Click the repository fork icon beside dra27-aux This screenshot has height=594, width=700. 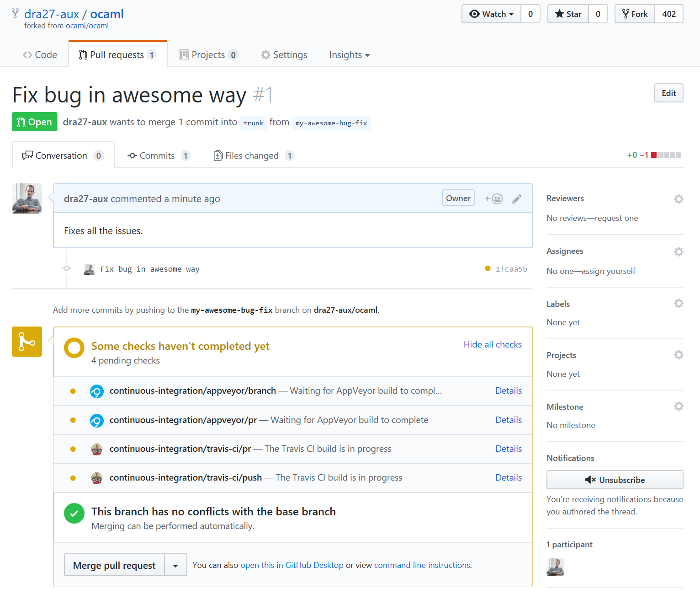16,13
